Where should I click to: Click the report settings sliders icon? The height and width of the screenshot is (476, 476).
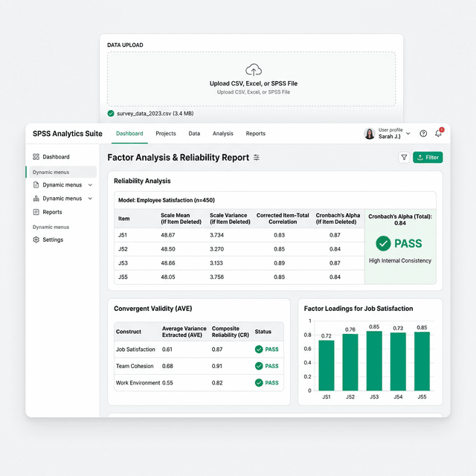(257, 157)
